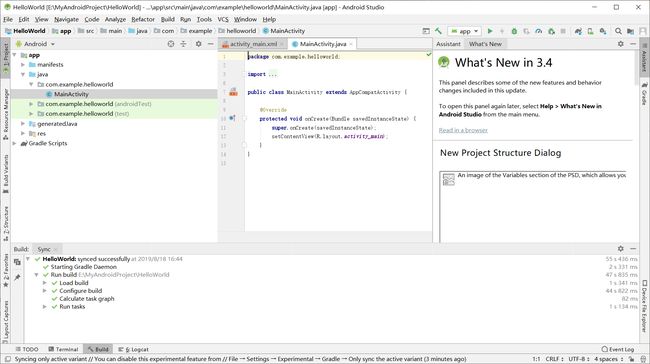Toggle the Favorites tool window
This screenshot has width=650, height=364.
pyautogui.click(x=5, y=270)
